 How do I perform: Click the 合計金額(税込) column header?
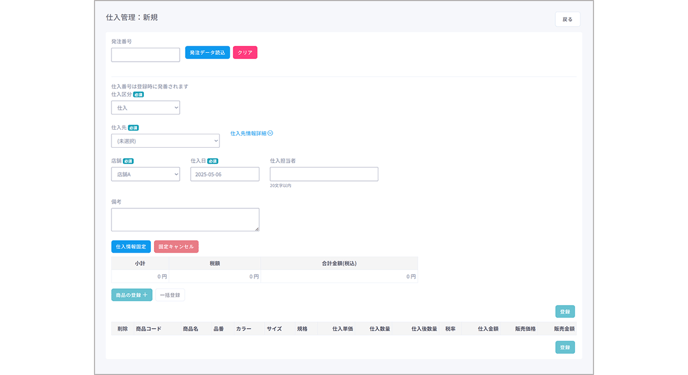(x=339, y=264)
